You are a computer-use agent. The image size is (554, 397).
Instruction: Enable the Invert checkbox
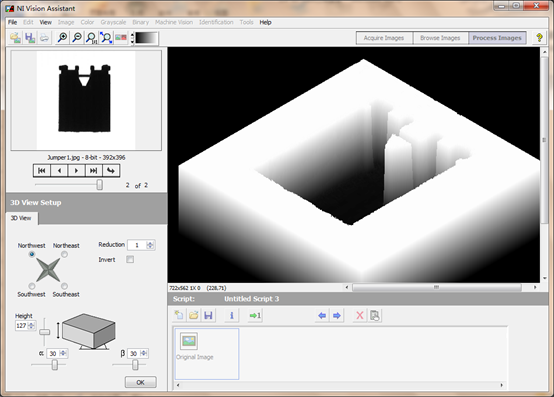(130, 260)
